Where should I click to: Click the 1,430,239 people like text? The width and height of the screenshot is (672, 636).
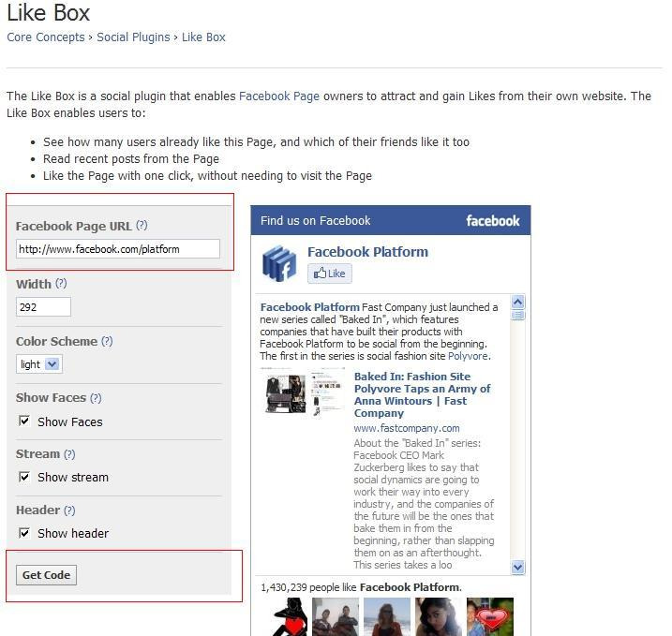[x=361, y=586]
